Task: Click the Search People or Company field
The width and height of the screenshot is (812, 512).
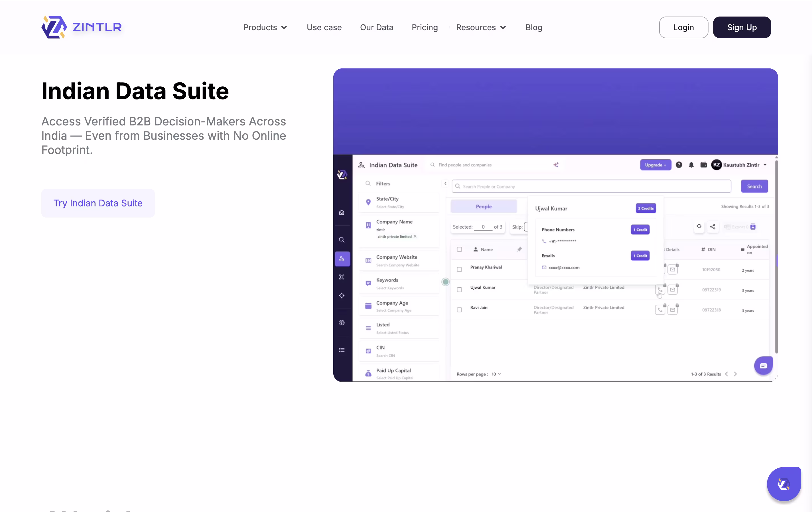Action: tap(591, 186)
